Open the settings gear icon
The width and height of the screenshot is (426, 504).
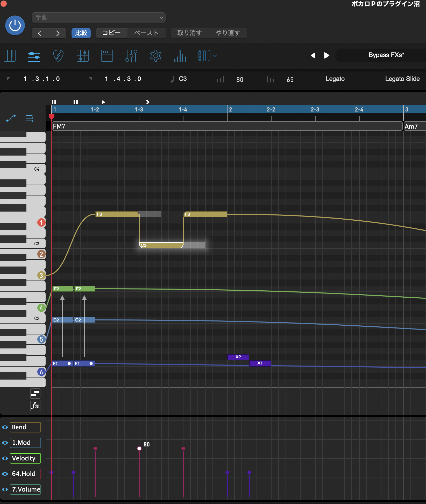point(156,55)
